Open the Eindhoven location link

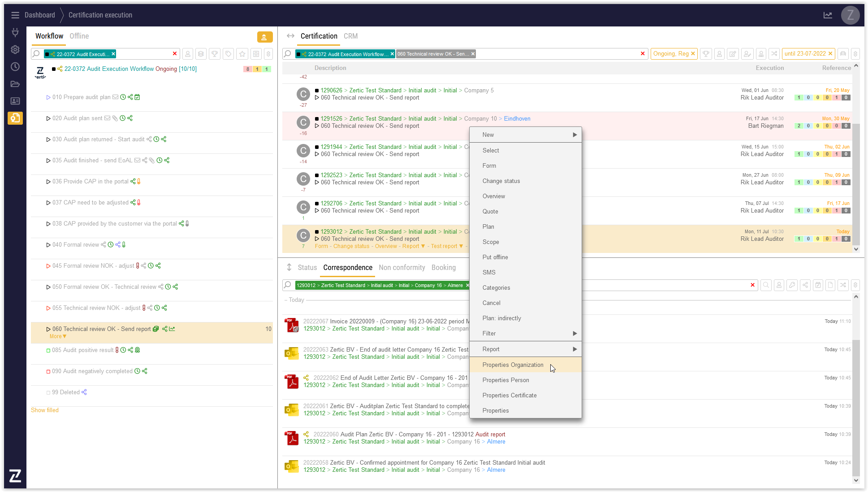point(517,119)
